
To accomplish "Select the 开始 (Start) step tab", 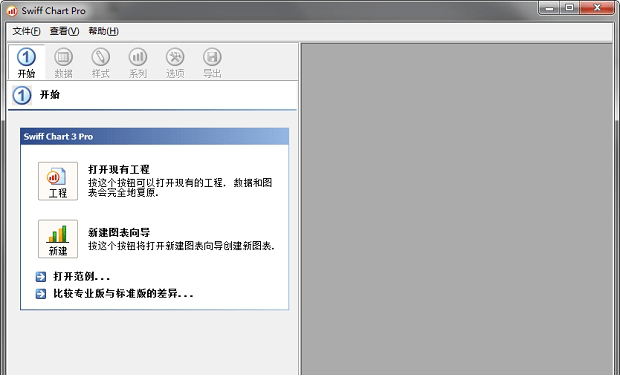I will pos(26,62).
